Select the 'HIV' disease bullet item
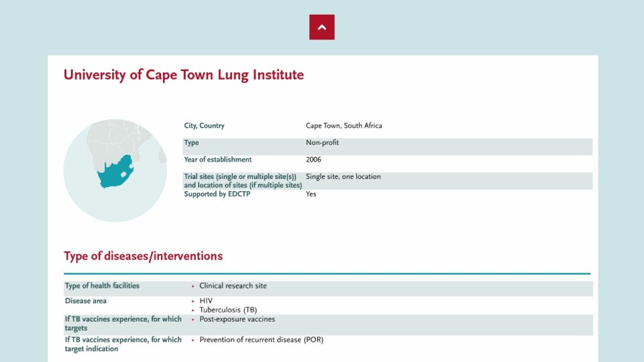 click(x=206, y=301)
